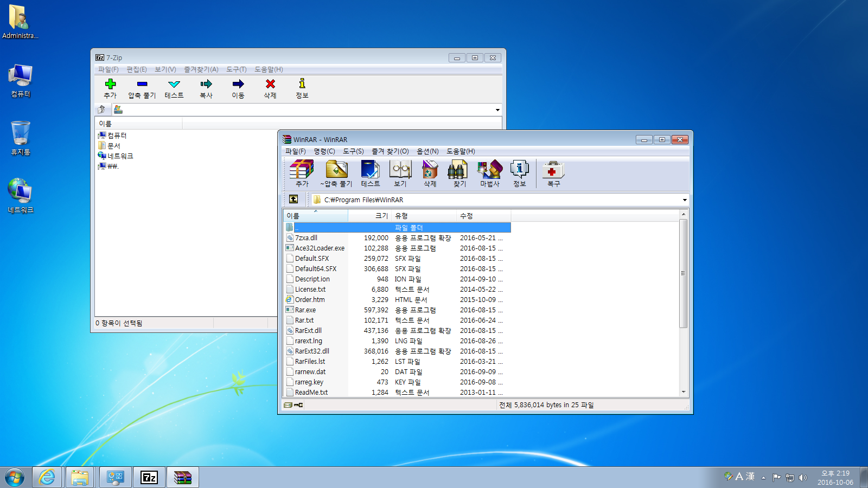The image size is (868, 488).
Task: Sort WinRAR list by 크기 column
Action: click(x=369, y=216)
